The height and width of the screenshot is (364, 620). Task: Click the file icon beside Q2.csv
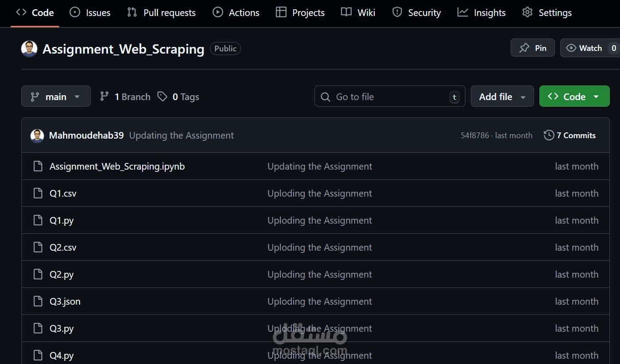click(x=38, y=248)
